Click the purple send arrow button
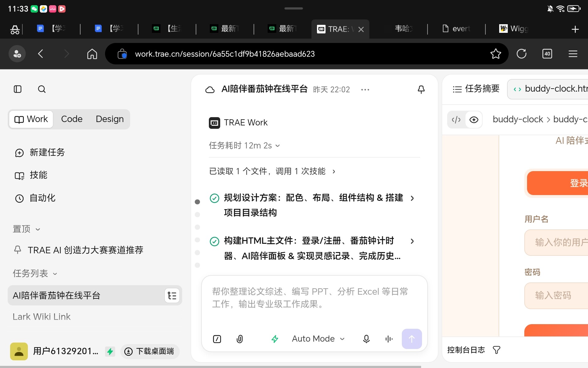This screenshot has width=588, height=368. click(412, 339)
